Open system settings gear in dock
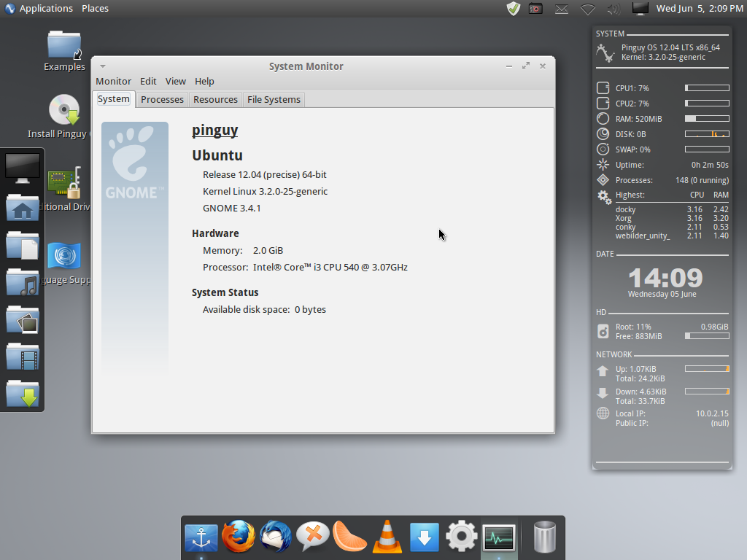 pos(461,537)
